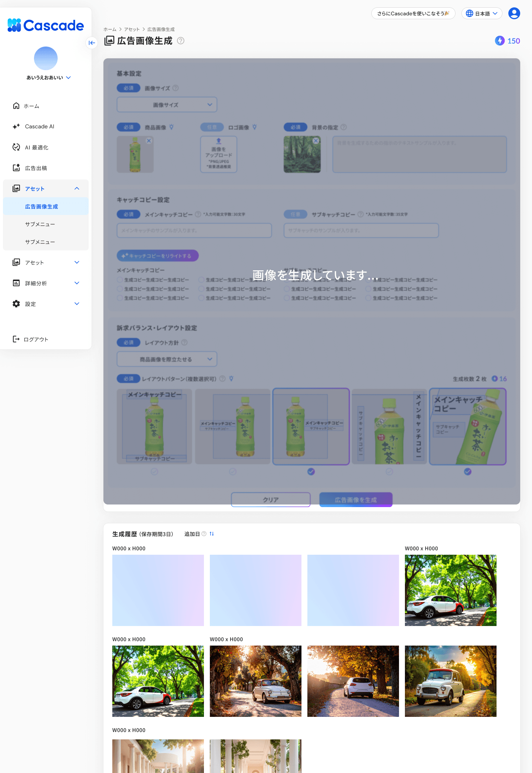
Task: Click the ログアウト exit icon
Action: pyautogui.click(x=16, y=339)
